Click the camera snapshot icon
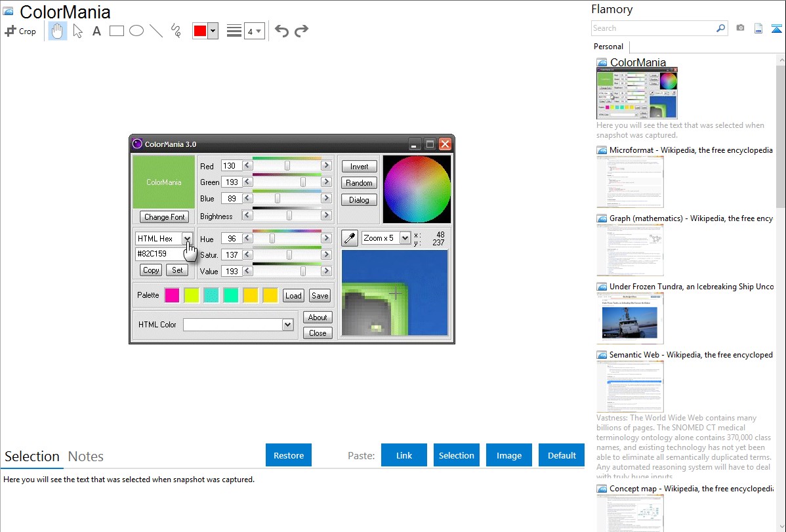The image size is (786, 532). click(740, 28)
